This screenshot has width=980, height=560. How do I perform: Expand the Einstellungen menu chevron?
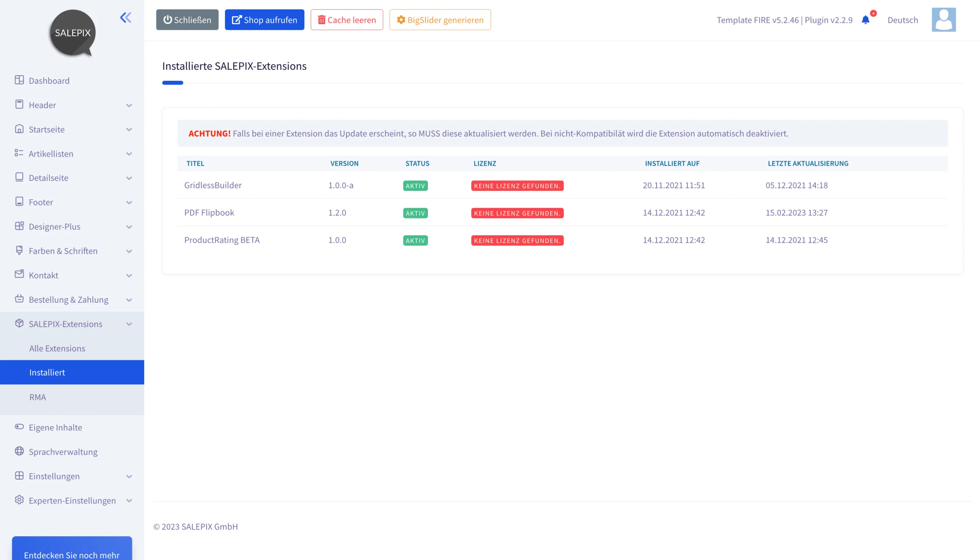(129, 476)
